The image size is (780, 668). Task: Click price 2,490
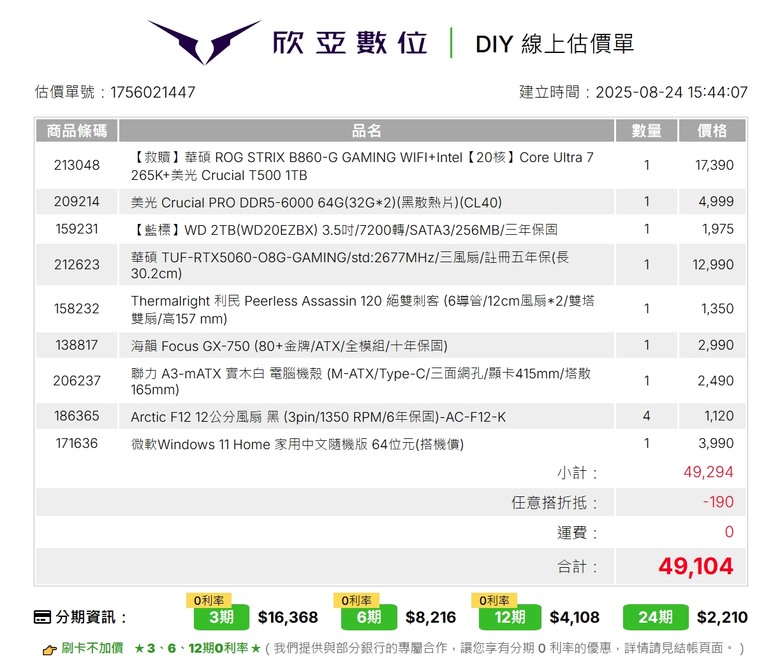pyautogui.click(x=715, y=381)
